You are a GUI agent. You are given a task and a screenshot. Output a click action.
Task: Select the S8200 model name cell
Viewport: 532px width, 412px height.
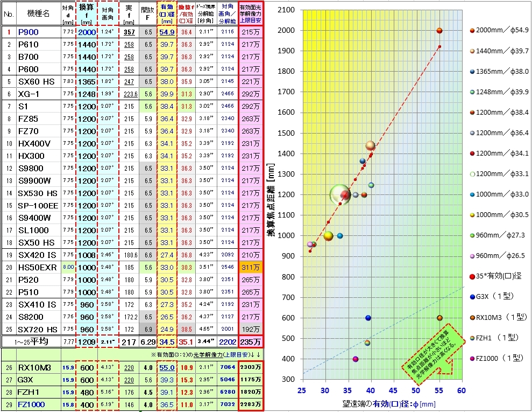[38, 317]
